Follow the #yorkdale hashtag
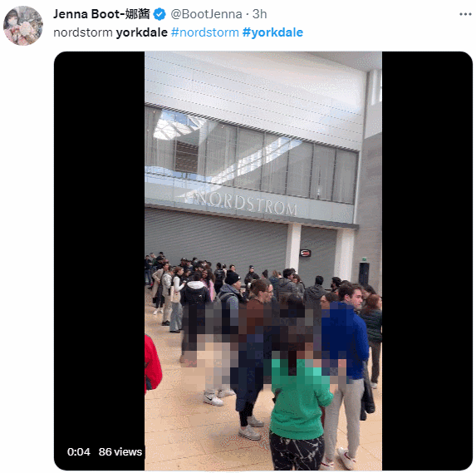 click(x=272, y=32)
